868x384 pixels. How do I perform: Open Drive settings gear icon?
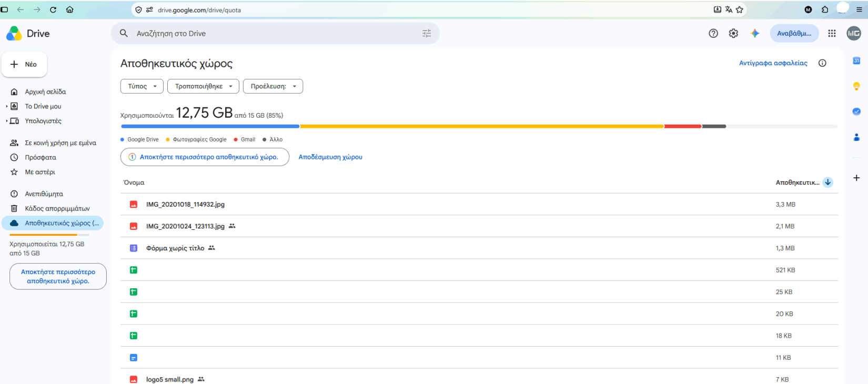[733, 33]
